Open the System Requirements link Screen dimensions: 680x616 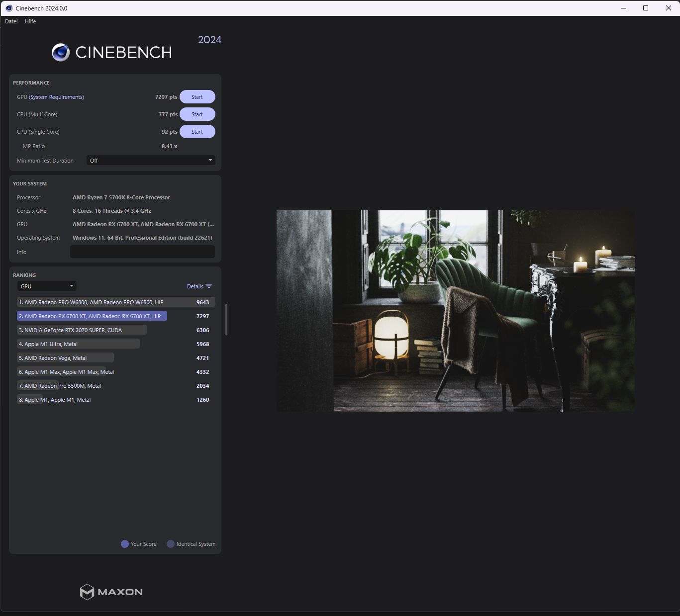point(56,97)
